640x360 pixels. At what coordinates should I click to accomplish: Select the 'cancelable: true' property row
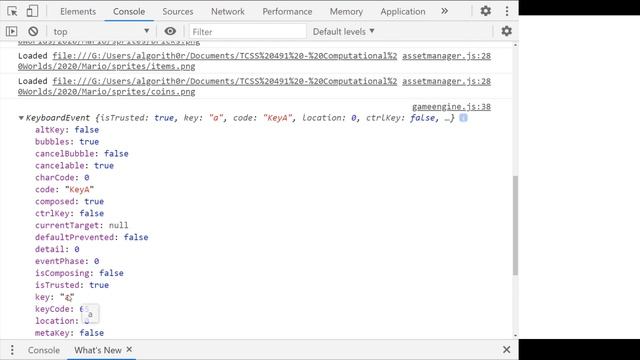click(x=74, y=165)
